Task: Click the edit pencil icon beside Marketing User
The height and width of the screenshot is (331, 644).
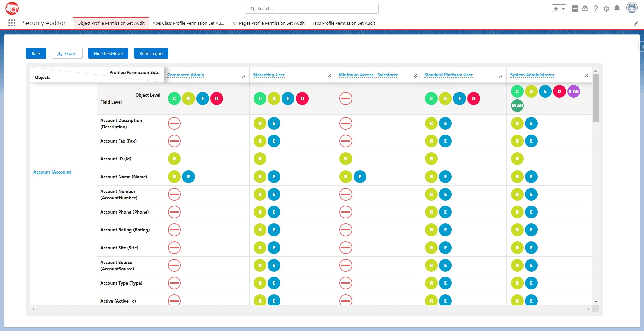Action: pos(329,76)
